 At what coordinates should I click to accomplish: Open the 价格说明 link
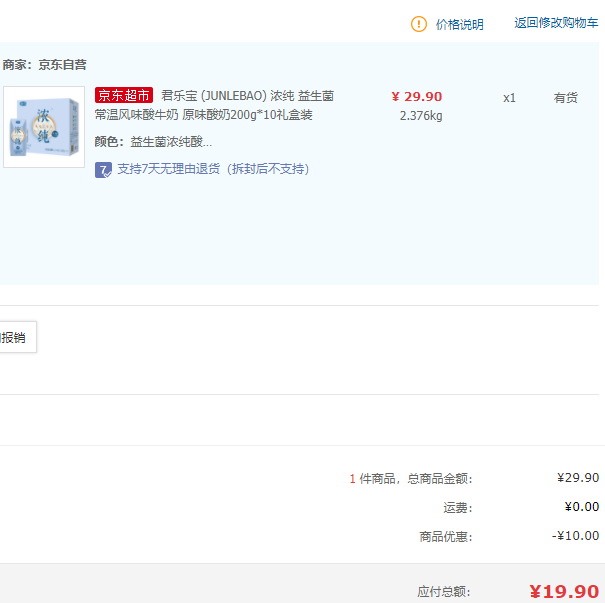[x=459, y=24]
